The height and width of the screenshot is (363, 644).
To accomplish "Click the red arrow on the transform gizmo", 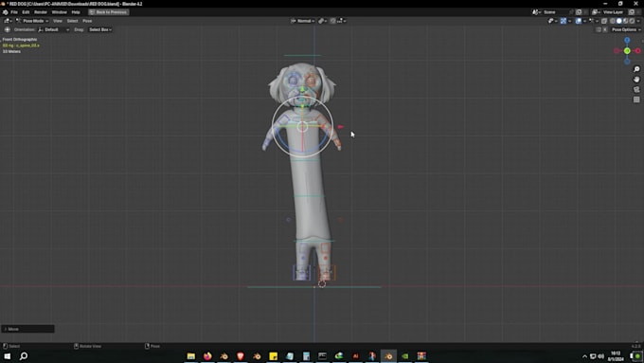I will (340, 127).
